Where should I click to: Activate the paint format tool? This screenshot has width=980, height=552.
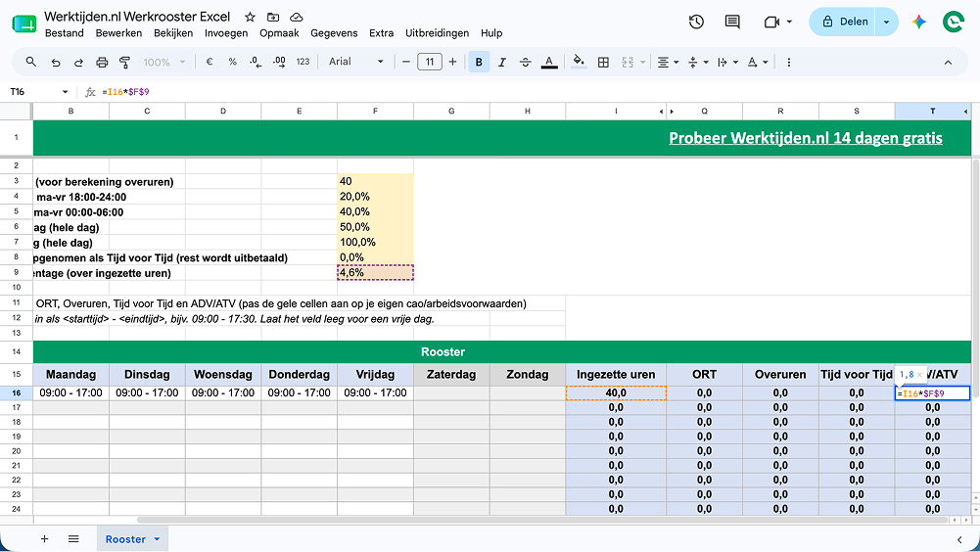pos(125,62)
